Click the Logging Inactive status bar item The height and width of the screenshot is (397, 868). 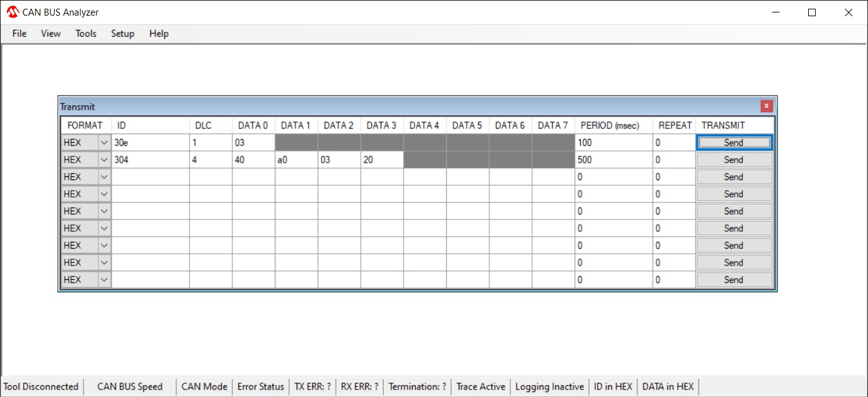click(x=550, y=386)
